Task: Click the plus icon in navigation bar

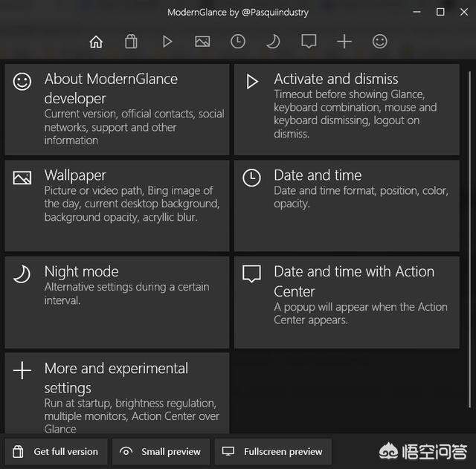Action: pos(344,42)
